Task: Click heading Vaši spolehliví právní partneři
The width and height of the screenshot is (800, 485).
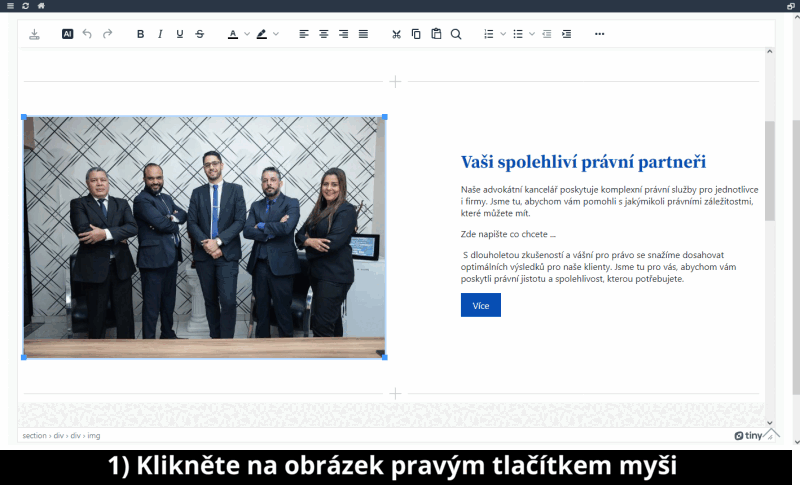Action: click(x=583, y=162)
